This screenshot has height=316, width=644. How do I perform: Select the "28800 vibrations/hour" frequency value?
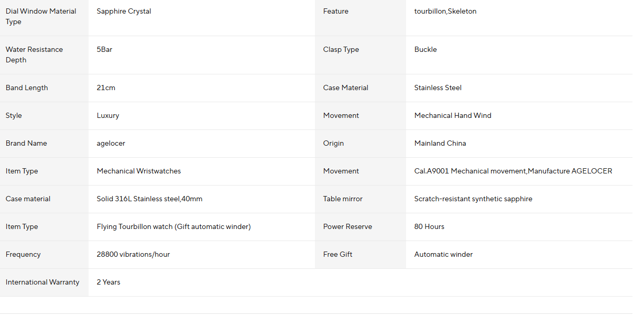133,255
